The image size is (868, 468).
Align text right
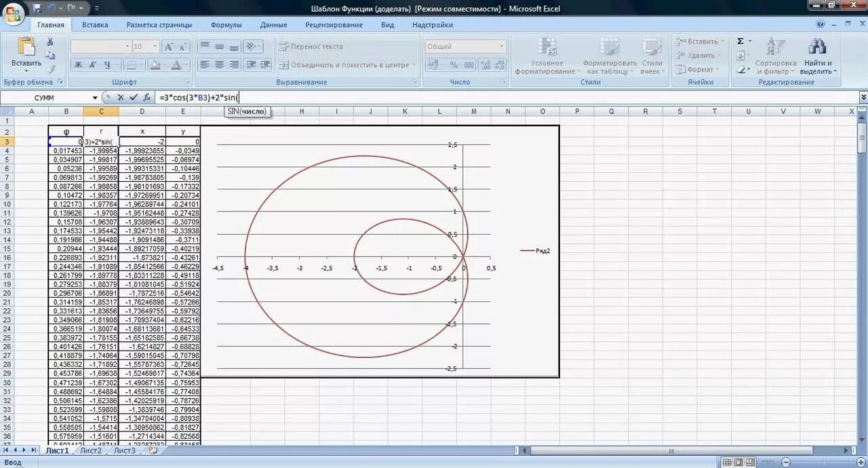pyautogui.click(x=234, y=65)
